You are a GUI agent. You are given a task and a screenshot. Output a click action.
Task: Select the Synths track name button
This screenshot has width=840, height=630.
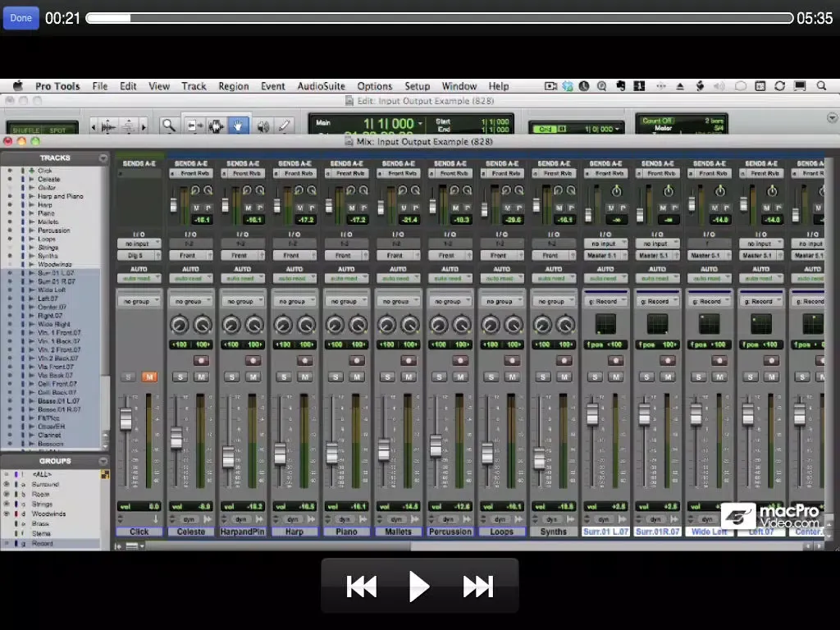click(554, 532)
